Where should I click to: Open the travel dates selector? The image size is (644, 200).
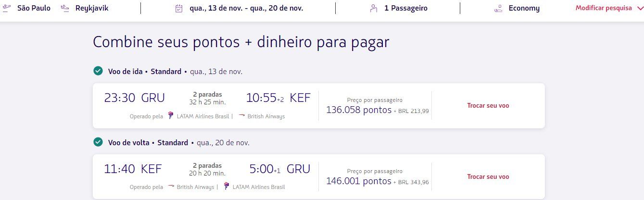tap(238, 8)
